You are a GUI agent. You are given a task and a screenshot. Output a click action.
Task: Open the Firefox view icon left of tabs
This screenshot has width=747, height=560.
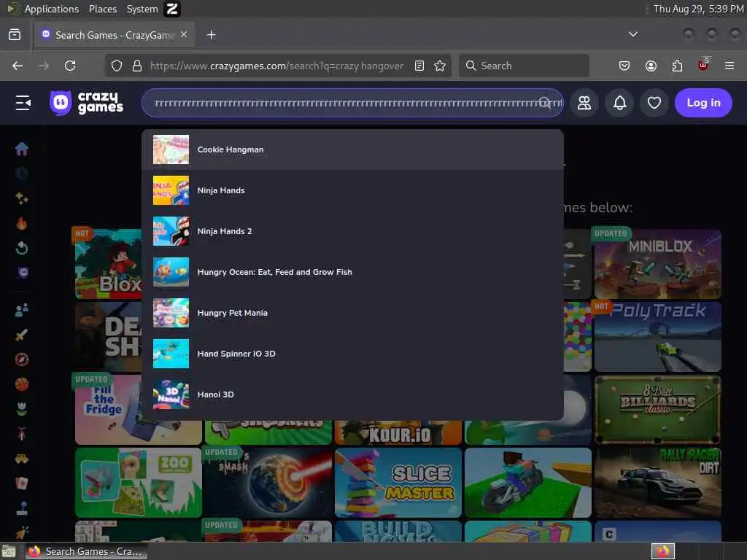15,34
